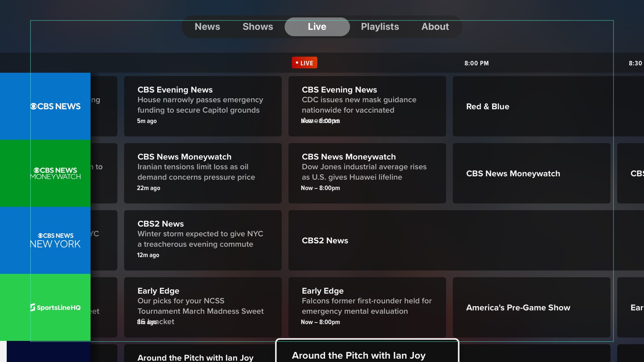Click Early Edge Falcons first-rounder story
The width and height of the screenshot is (644, 362).
click(x=367, y=307)
